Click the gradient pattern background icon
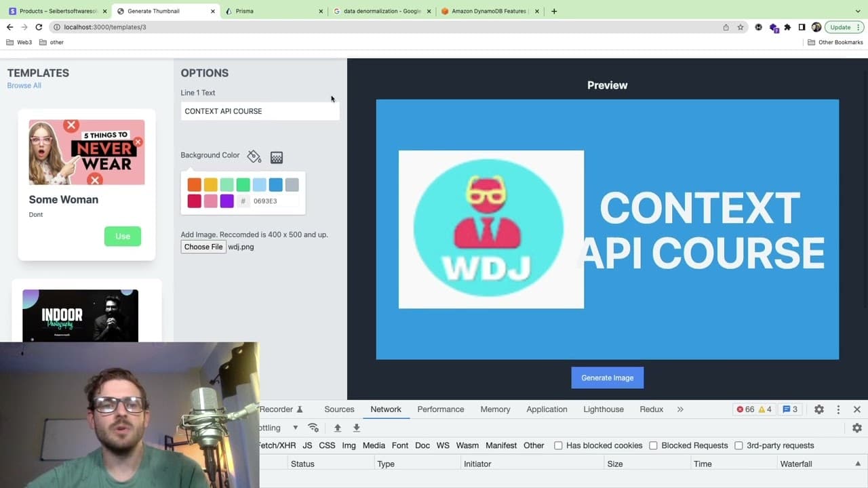This screenshot has height=488, width=868. coord(276,157)
